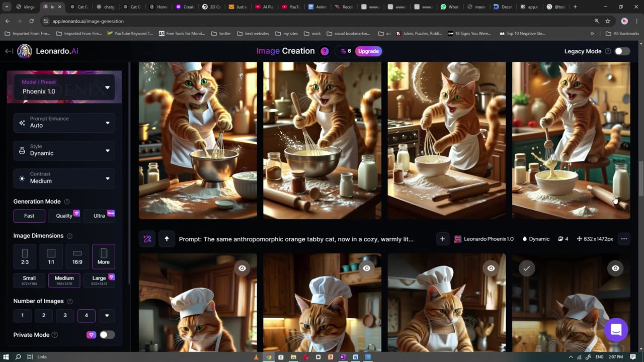Screen dimensions: 644x362
Task: Choose 16:9 aspect ratio
Action: (x=77, y=256)
